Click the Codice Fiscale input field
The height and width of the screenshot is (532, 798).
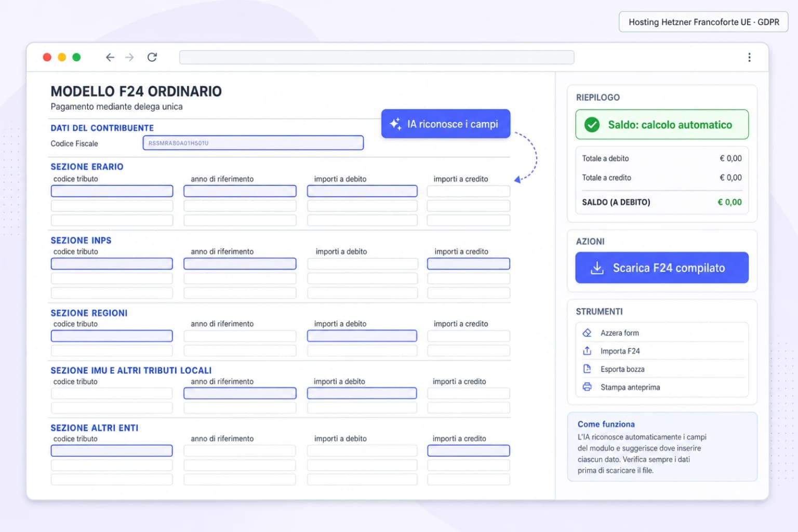(x=253, y=143)
